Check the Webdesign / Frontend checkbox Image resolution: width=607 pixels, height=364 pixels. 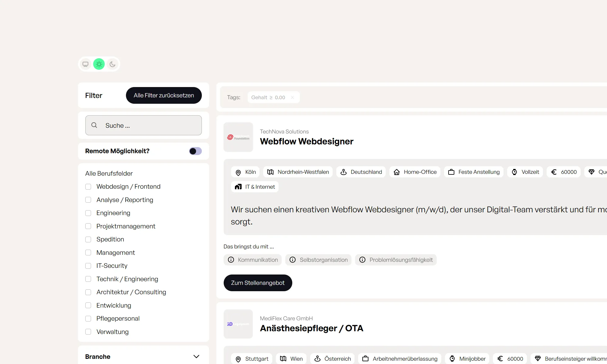88,187
